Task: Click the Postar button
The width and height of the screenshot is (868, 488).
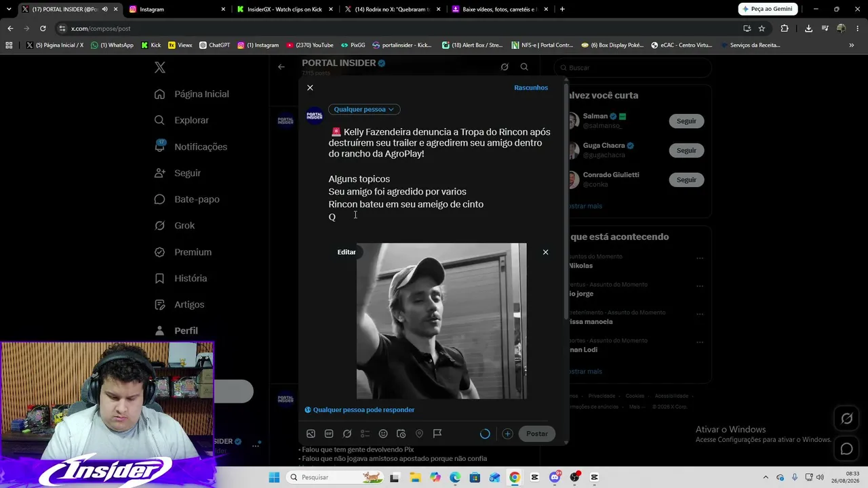Action: (537, 434)
